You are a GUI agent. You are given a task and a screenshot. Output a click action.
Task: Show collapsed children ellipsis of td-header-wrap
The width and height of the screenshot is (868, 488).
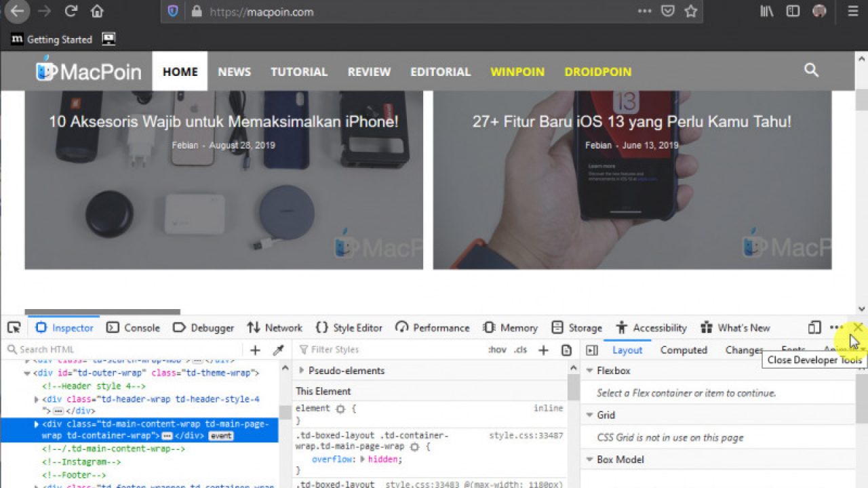point(58,411)
